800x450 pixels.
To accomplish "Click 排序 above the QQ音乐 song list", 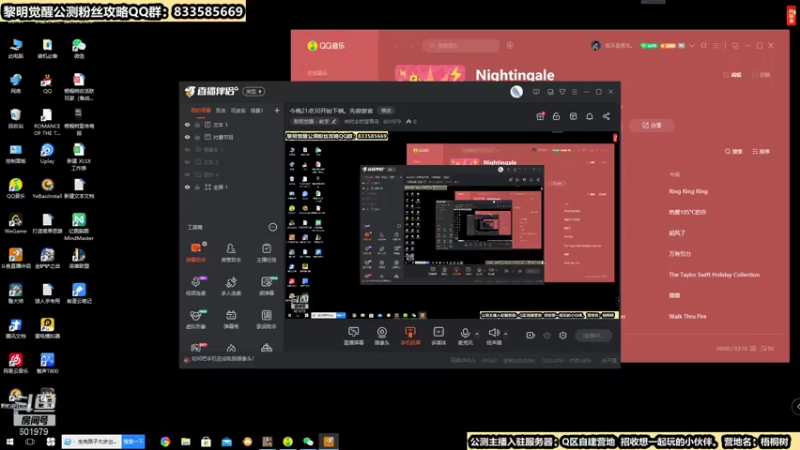I will click(761, 151).
